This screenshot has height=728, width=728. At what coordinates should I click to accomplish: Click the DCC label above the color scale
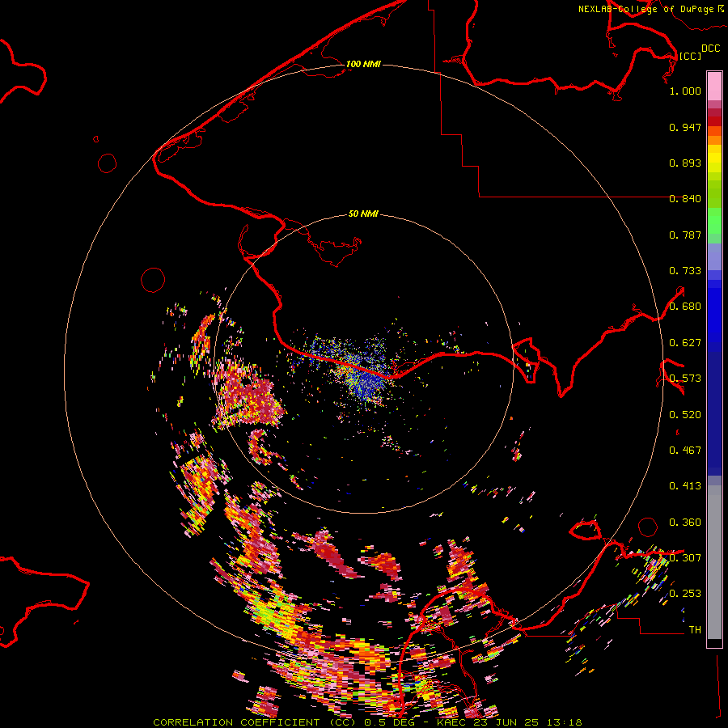(710, 49)
